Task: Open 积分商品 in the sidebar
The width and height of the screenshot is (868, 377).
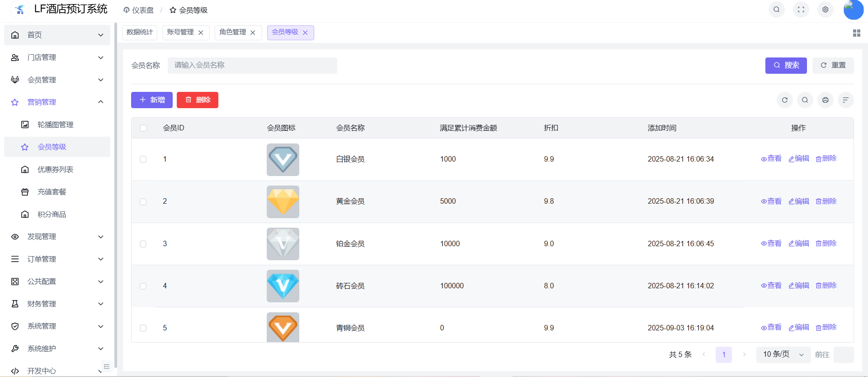Action: point(57,214)
